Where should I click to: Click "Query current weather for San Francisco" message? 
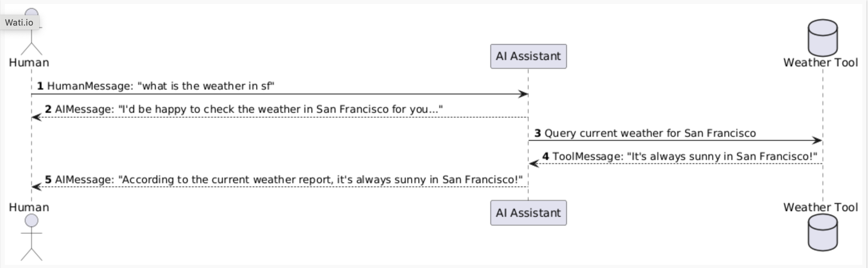650,133
